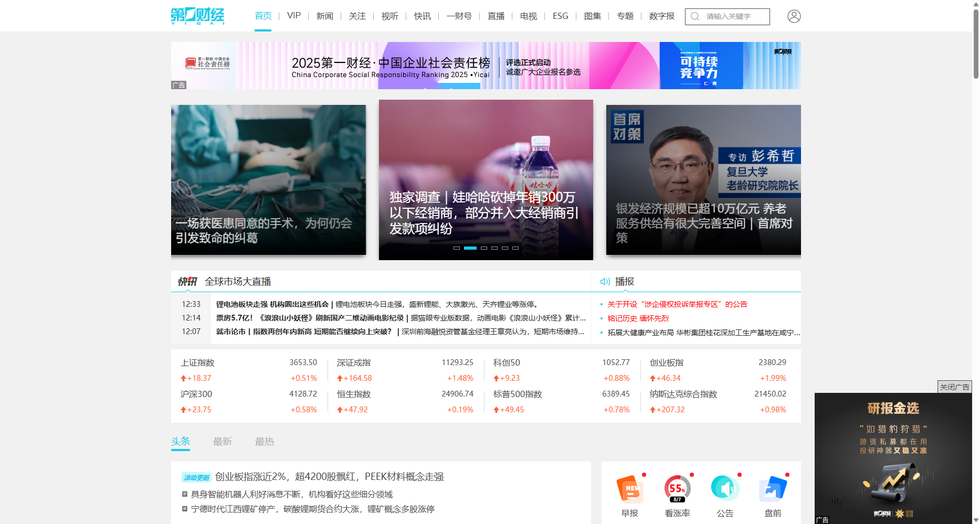This screenshot has width=980, height=524.
Task: Click the search magnifier icon
Action: (x=695, y=16)
